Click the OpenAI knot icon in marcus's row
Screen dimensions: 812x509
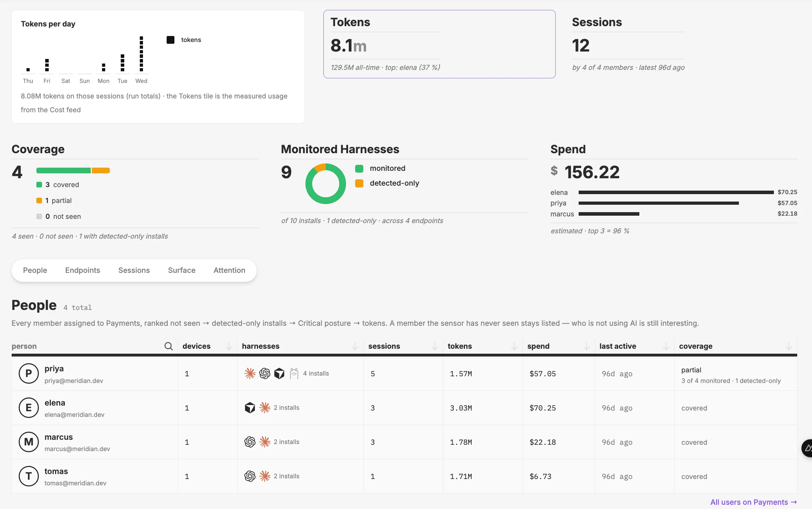[x=250, y=442]
